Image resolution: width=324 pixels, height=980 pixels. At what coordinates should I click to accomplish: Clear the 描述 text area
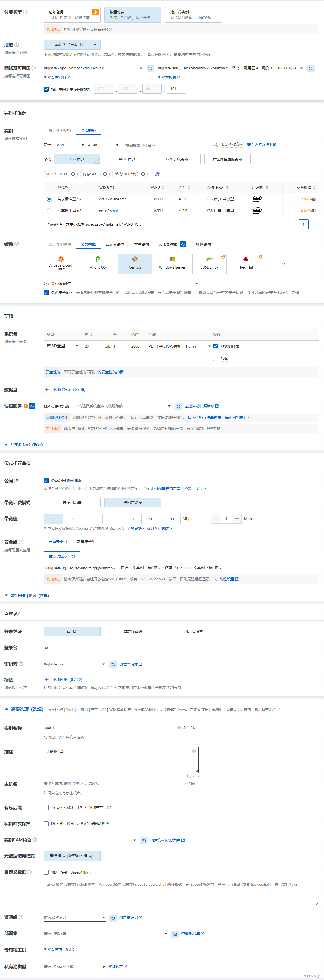[x=194, y=751]
